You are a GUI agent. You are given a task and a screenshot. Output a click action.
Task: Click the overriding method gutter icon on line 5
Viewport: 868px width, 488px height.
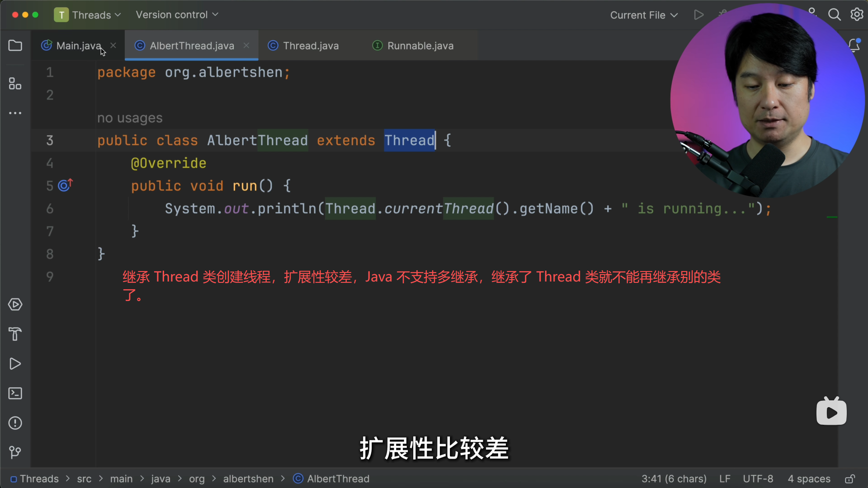[x=66, y=185]
